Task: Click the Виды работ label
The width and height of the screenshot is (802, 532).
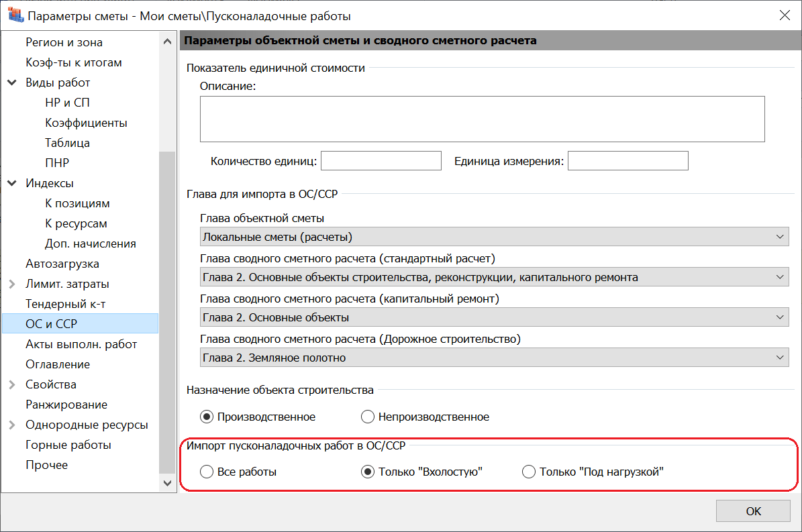Action: (x=58, y=83)
